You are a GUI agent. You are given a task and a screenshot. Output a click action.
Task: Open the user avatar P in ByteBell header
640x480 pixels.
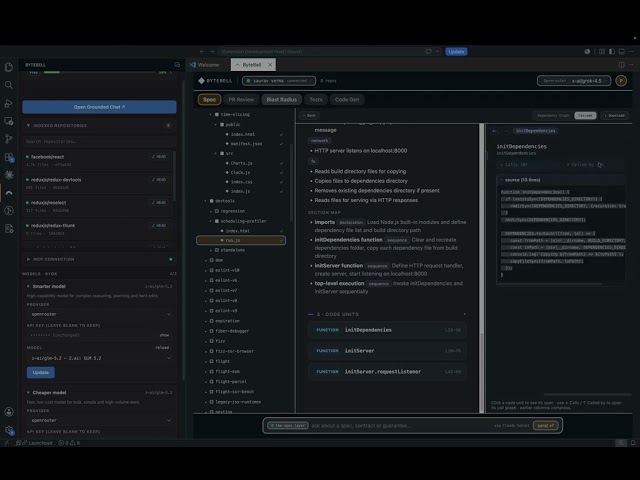[621, 81]
